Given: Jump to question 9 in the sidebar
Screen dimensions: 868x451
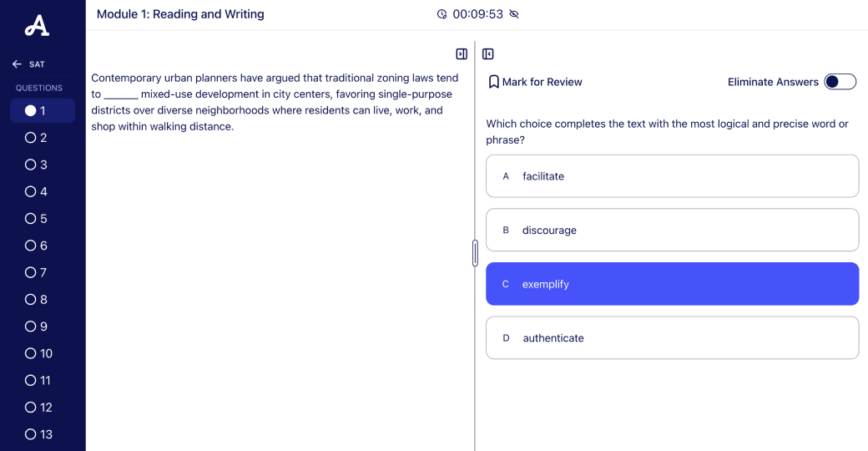Looking at the screenshot, I should click(37, 327).
